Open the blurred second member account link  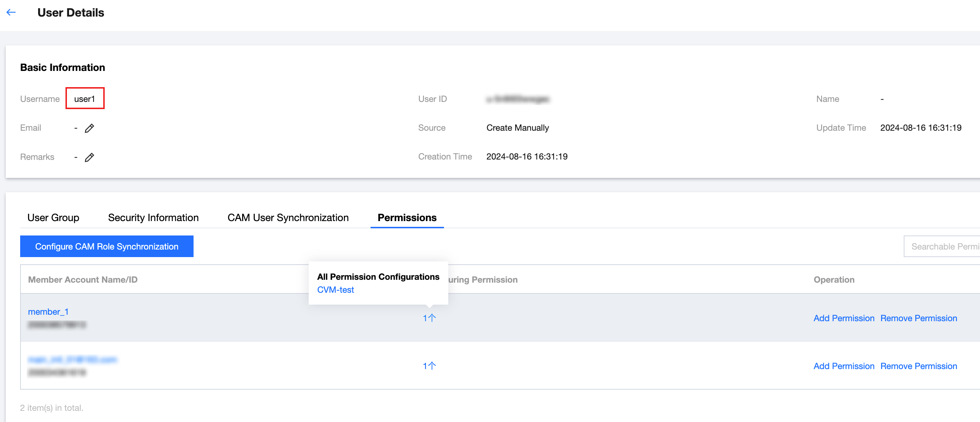coord(72,360)
